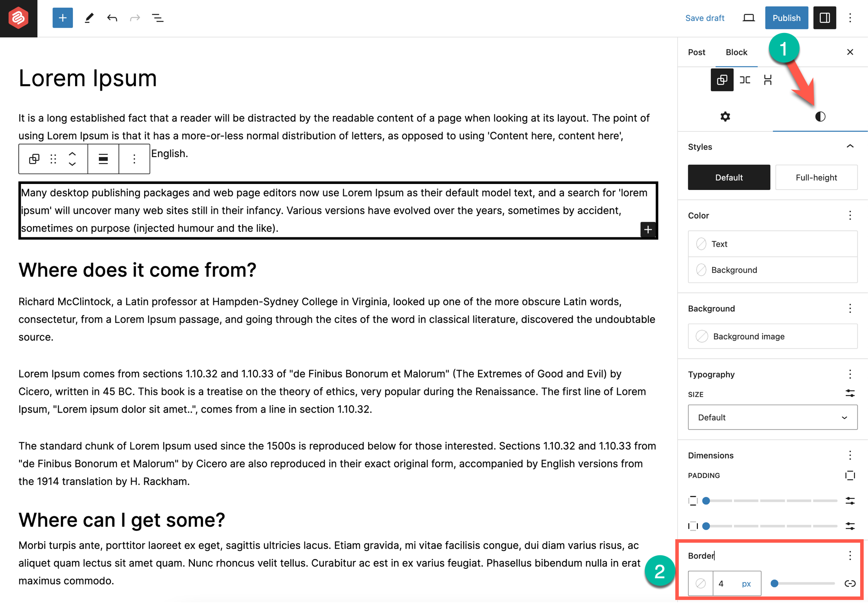Viewport: 868px width, 603px height.
Task: Click the Save draft link
Action: 705,18
